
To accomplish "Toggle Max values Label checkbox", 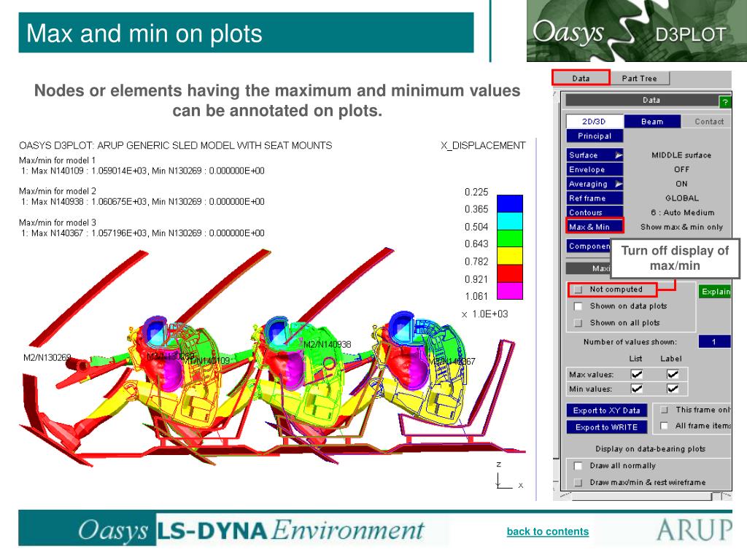I will [x=672, y=374].
